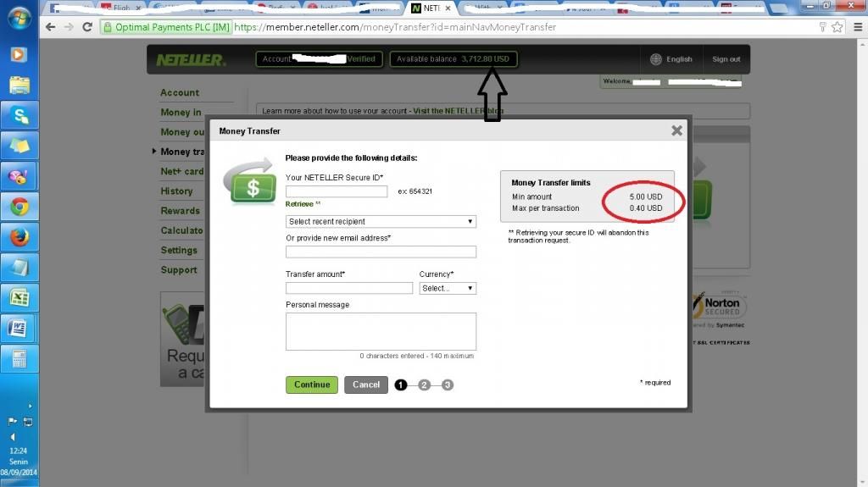Click the Available balance 3,712.80 USD box
The height and width of the screenshot is (487, 868).
(453, 59)
